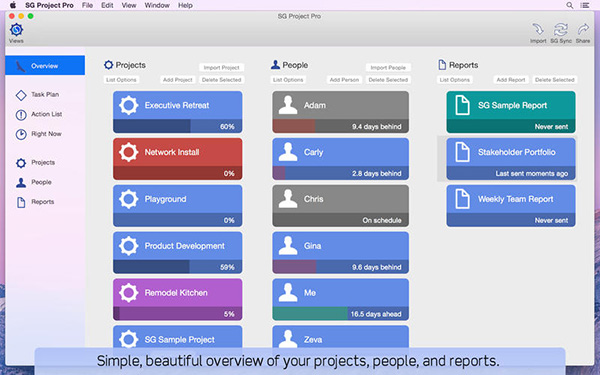Open the File menu
The width and height of the screenshot is (600, 375).
87,5
